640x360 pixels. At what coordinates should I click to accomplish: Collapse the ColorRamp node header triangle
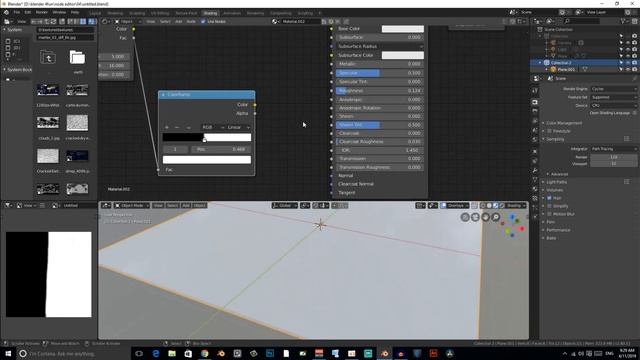[x=163, y=95]
